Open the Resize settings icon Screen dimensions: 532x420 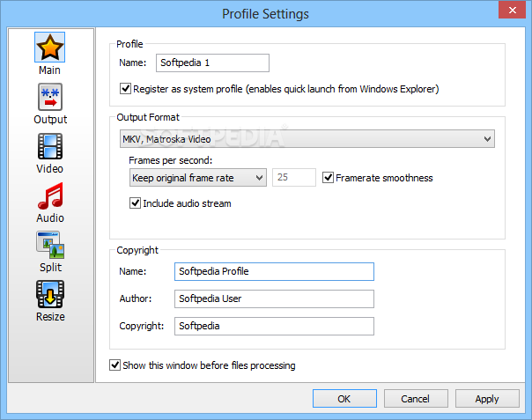50,294
